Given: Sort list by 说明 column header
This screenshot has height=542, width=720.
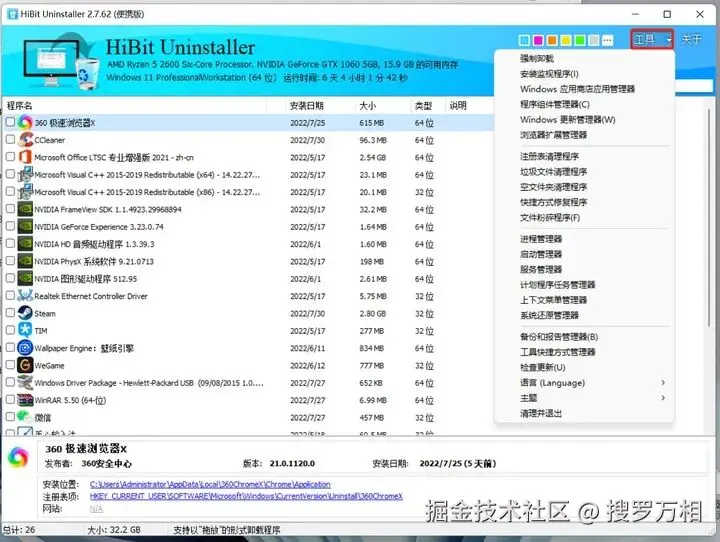Looking at the screenshot, I should pyautogui.click(x=458, y=106).
